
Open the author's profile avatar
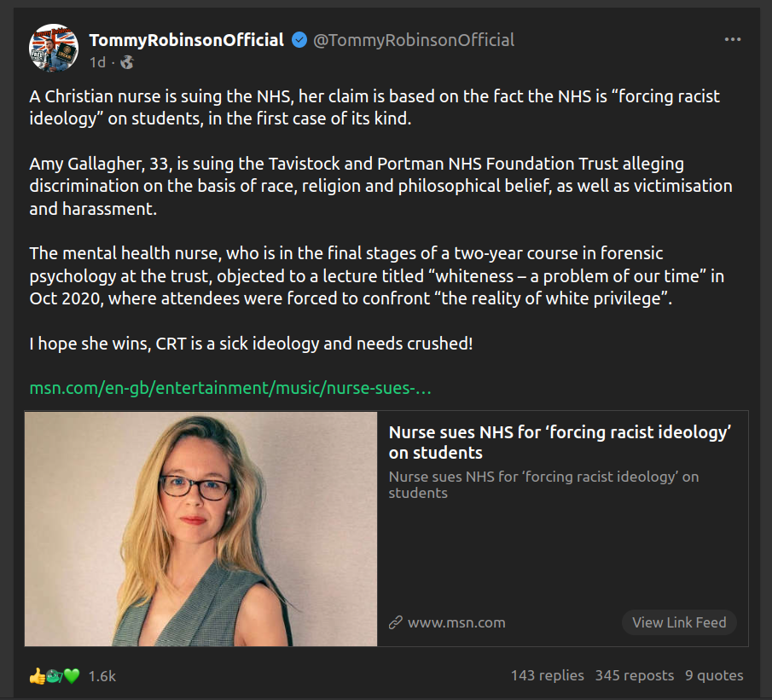pyautogui.click(x=54, y=49)
